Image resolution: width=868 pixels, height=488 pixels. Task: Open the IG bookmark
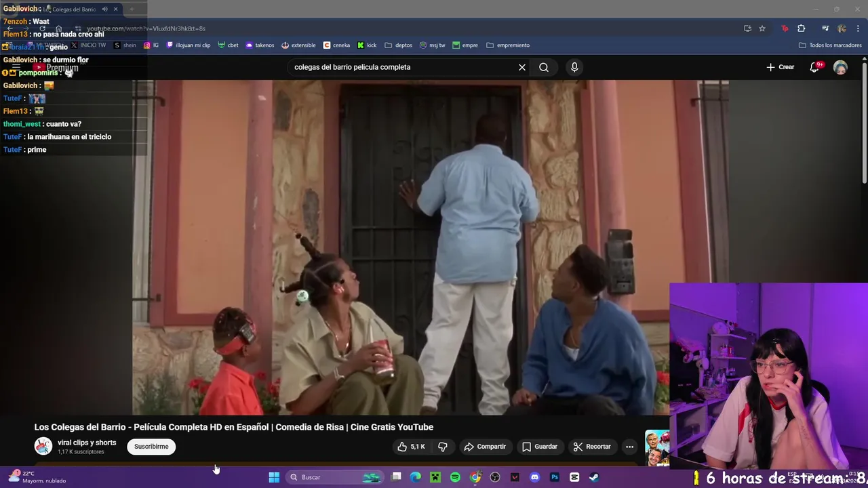click(x=151, y=45)
